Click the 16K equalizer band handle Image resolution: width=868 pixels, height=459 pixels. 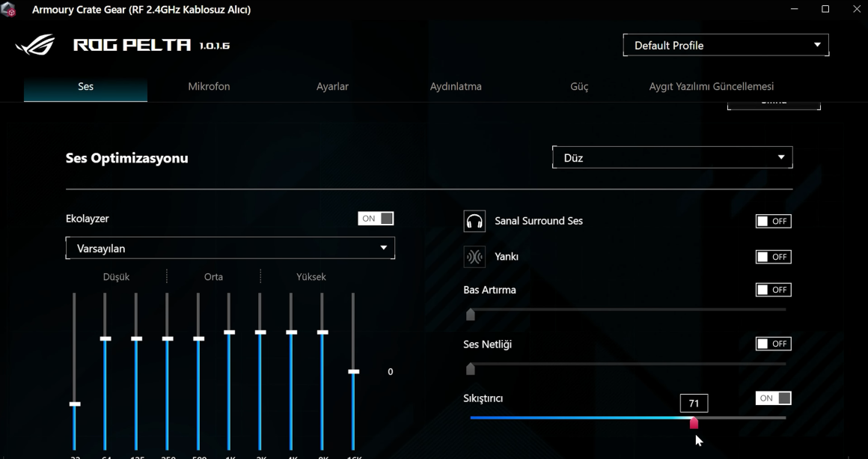353,371
